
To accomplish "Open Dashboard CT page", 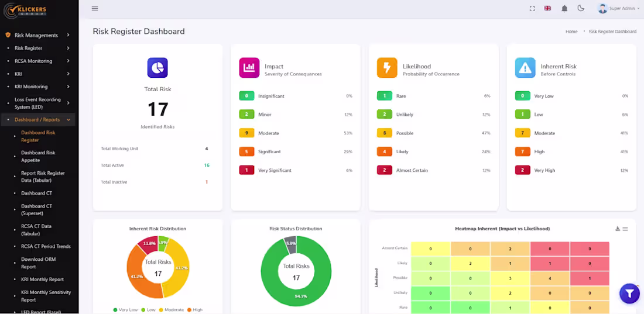I will tap(36, 193).
